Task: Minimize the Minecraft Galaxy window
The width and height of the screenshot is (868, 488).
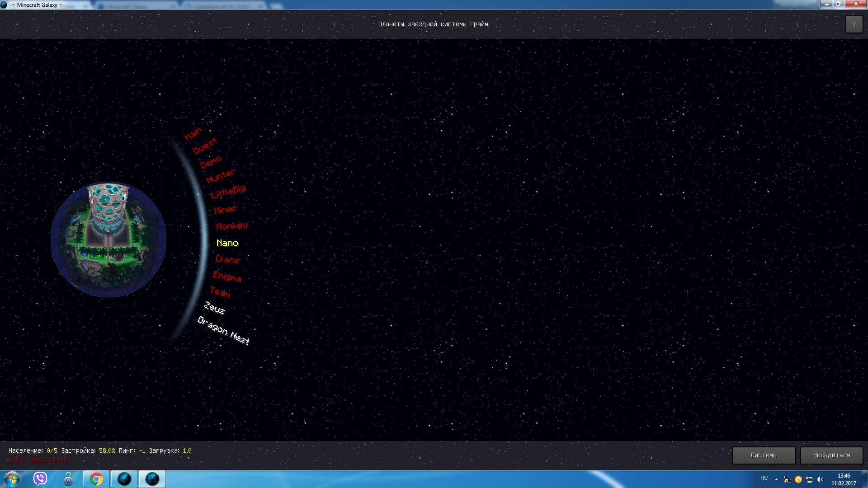Action: pos(826,4)
